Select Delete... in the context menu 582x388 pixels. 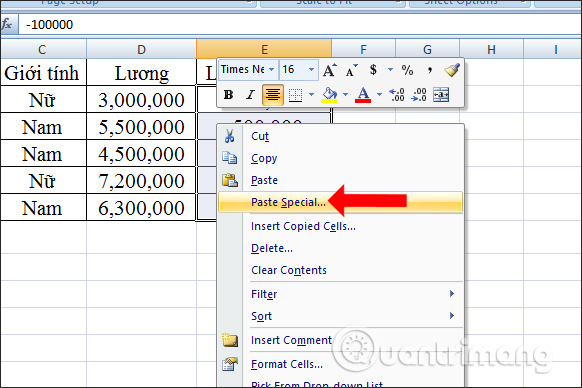click(340, 248)
